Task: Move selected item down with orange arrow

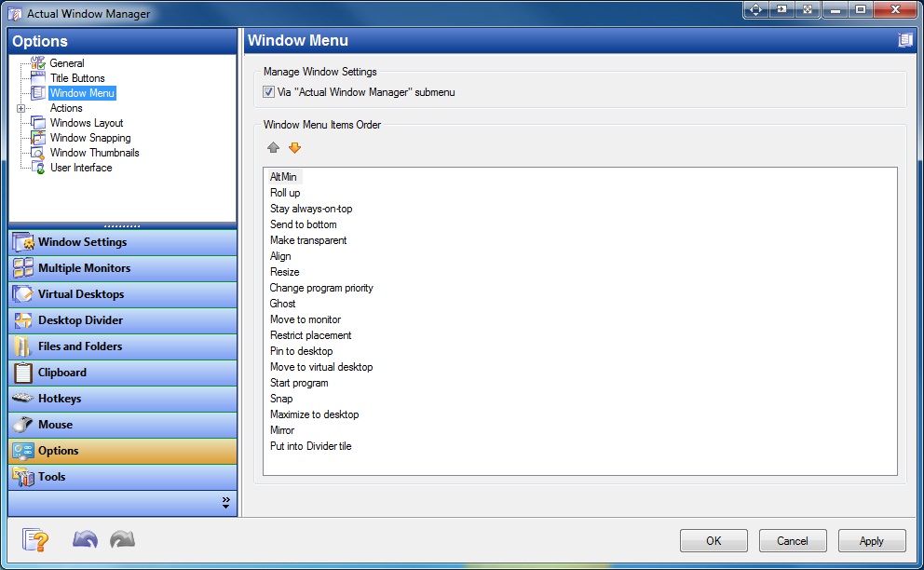Action: click(294, 147)
